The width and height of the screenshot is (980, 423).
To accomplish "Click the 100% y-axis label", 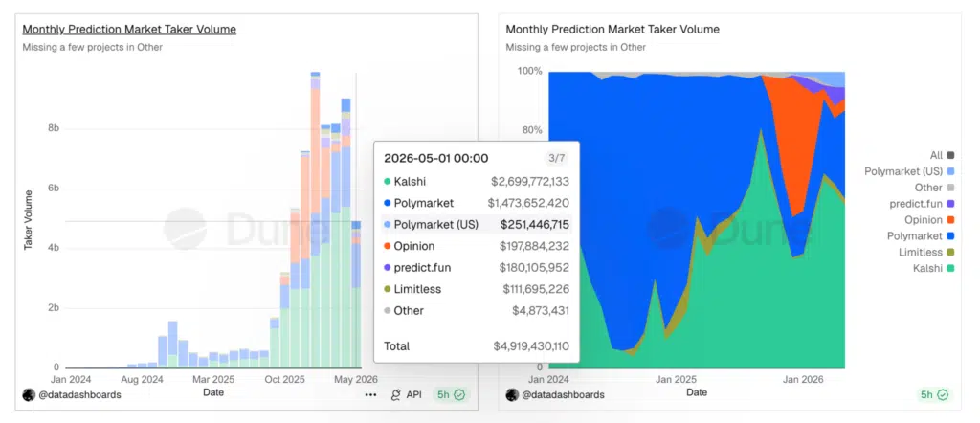I will [x=529, y=71].
